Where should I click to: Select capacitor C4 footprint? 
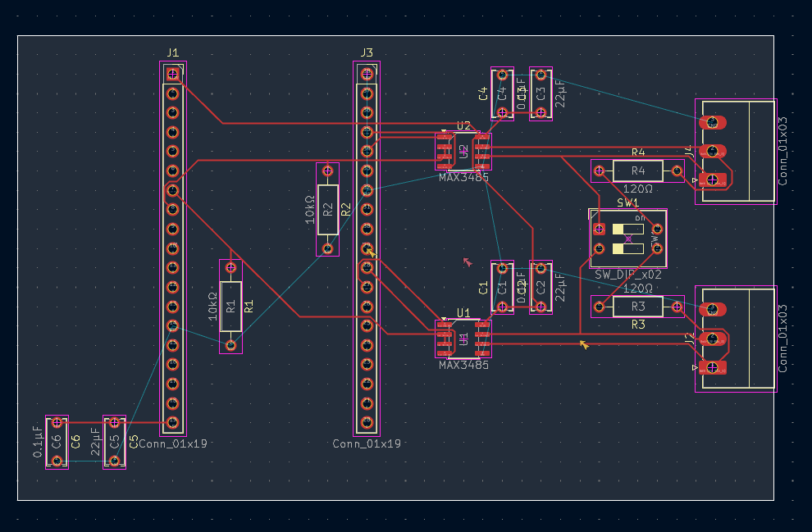(502, 93)
